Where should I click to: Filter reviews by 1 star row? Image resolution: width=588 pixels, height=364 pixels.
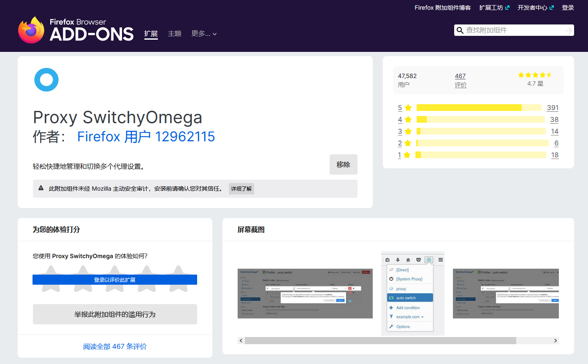click(x=478, y=155)
